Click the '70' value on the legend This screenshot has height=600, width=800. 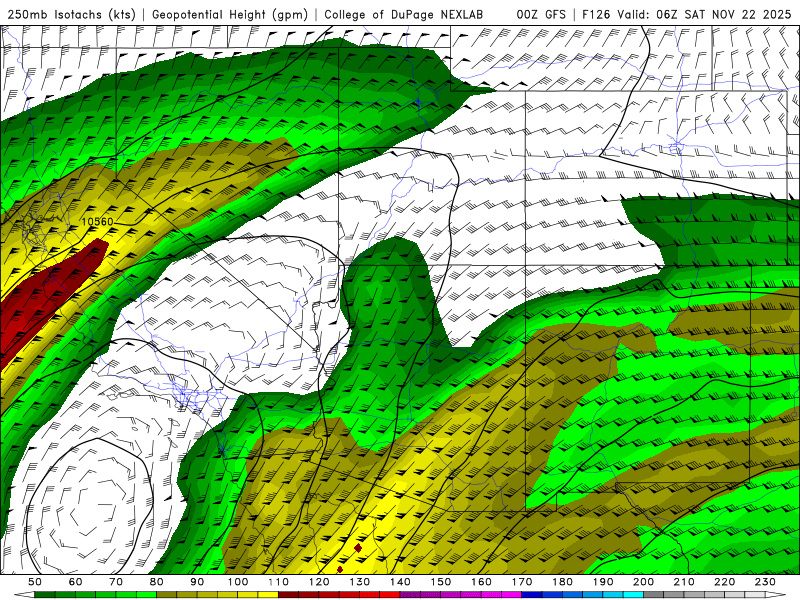[x=116, y=582]
